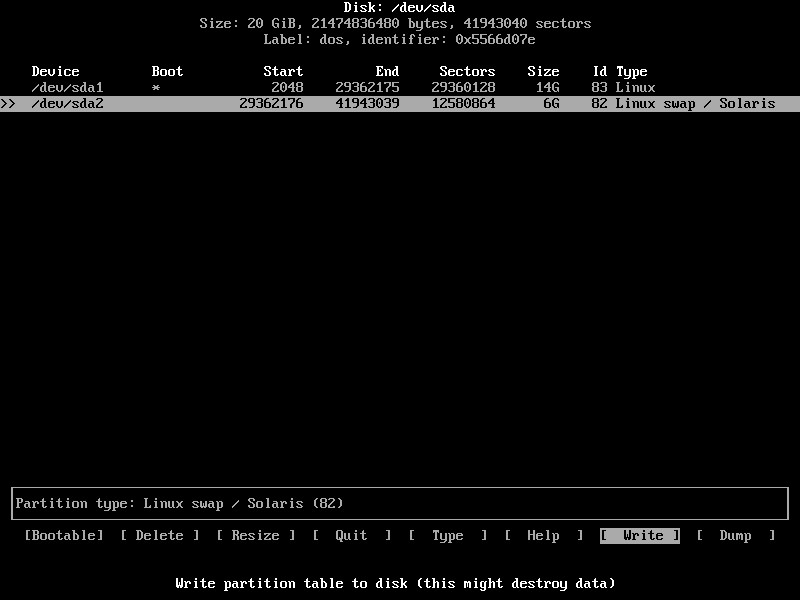This screenshot has width=800, height=600.
Task: Choose Delete in the bottom menu
Action: [160, 536]
